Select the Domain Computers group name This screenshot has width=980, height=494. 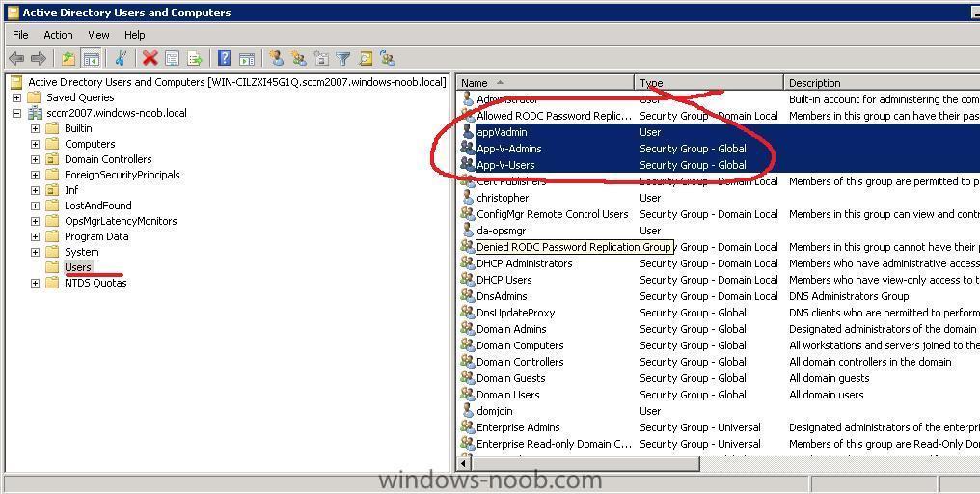point(520,345)
